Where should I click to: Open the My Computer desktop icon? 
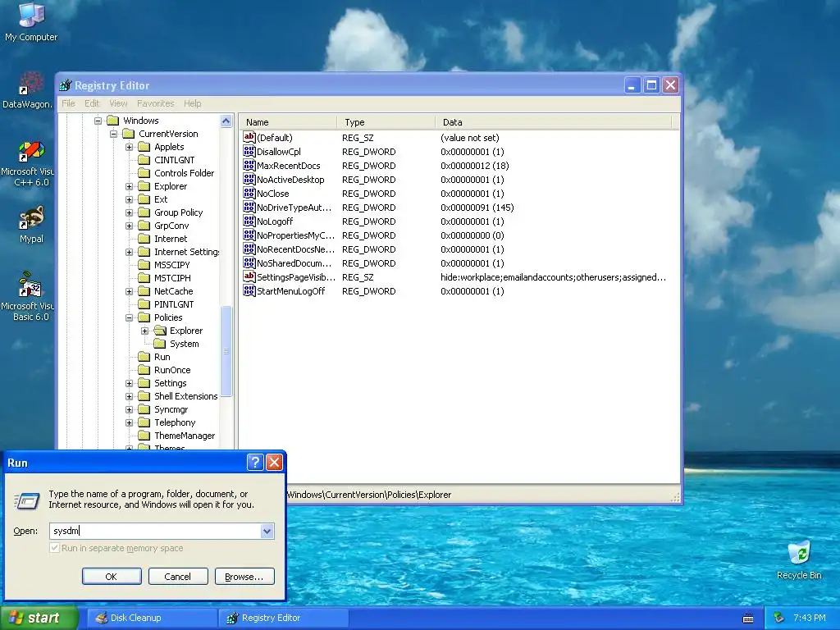pos(31,21)
